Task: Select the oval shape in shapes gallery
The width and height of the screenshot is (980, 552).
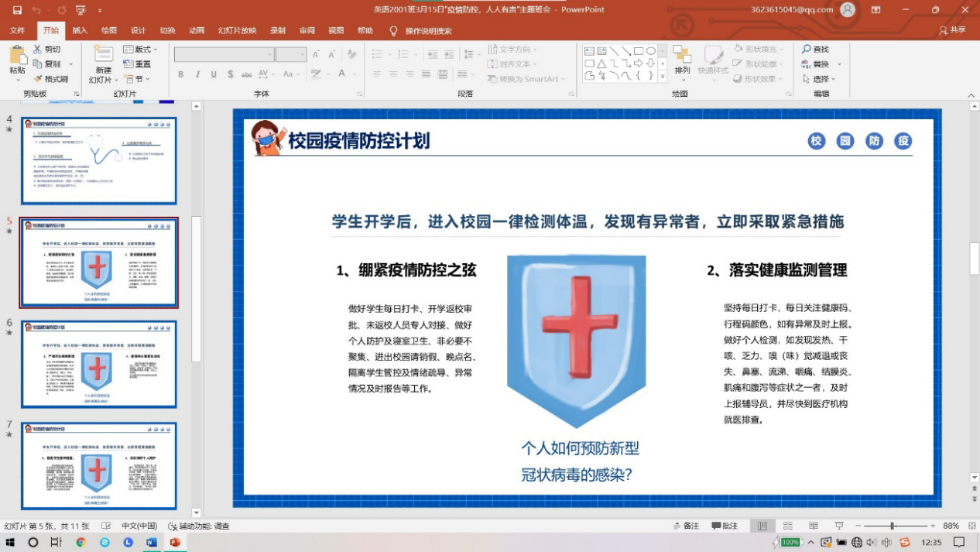Action: pyautogui.click(x=651, y=51)
